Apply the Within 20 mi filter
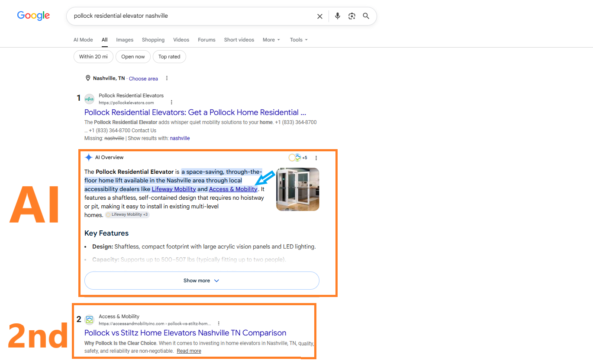 93,57
